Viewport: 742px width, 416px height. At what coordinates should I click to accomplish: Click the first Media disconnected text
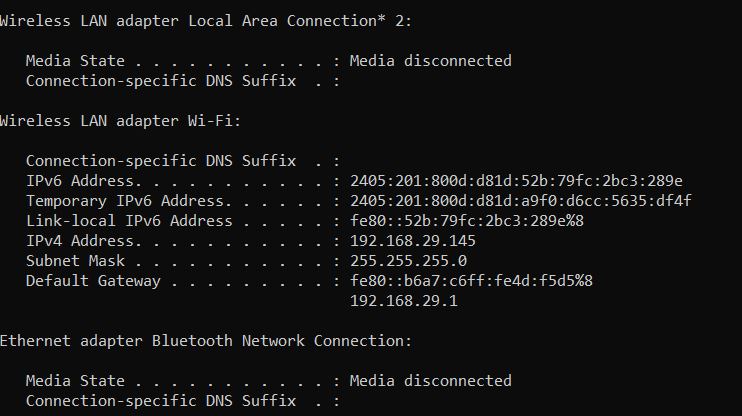[431, 61]
